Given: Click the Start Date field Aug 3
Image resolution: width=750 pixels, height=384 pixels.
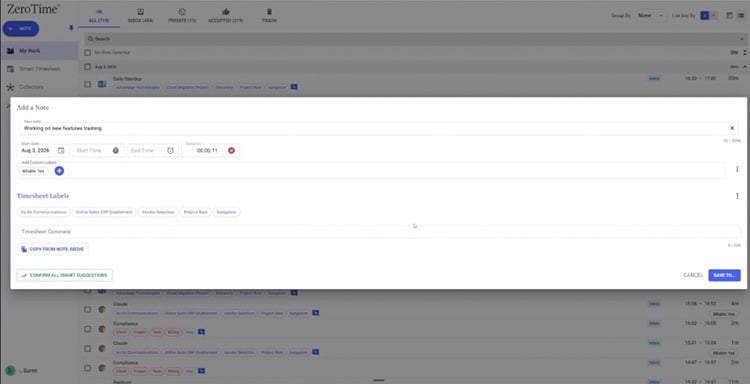Looking at the screenshot, I should [43, 150].
